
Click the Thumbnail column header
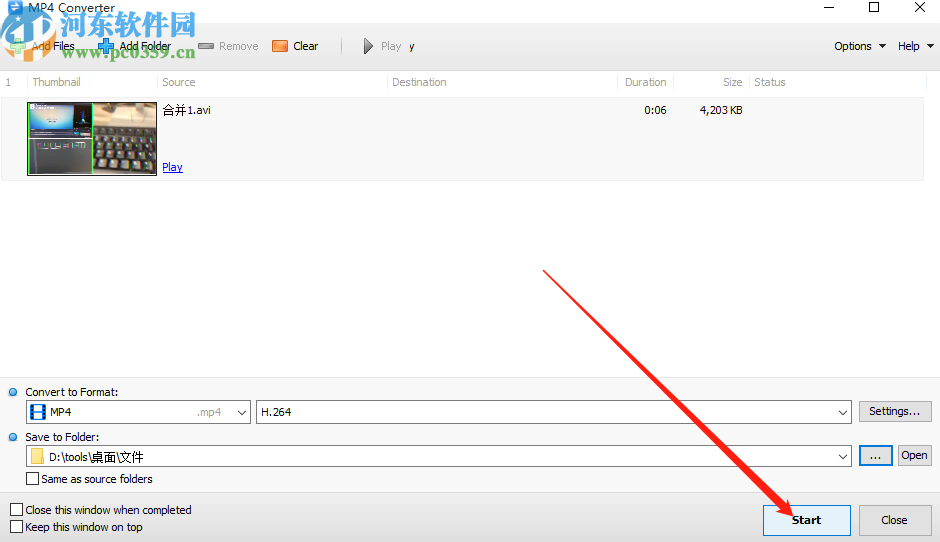coord(56,82)
